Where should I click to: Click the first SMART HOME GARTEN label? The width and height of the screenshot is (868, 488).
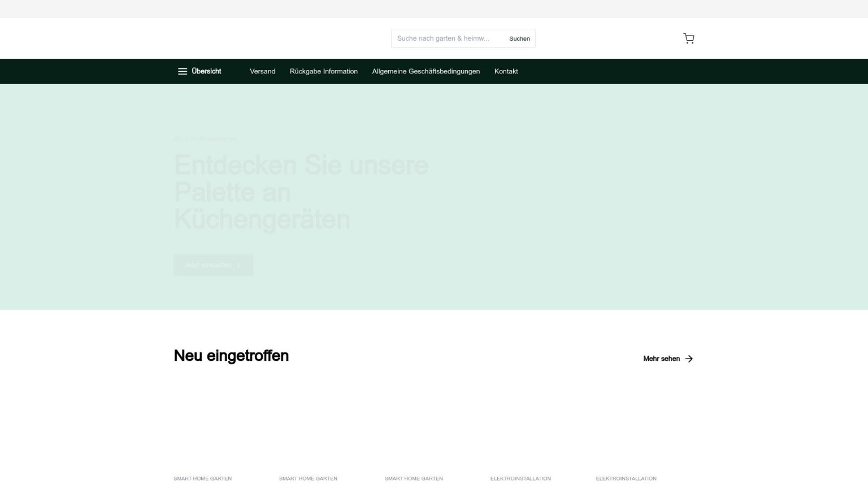click(x=202, y=478)
